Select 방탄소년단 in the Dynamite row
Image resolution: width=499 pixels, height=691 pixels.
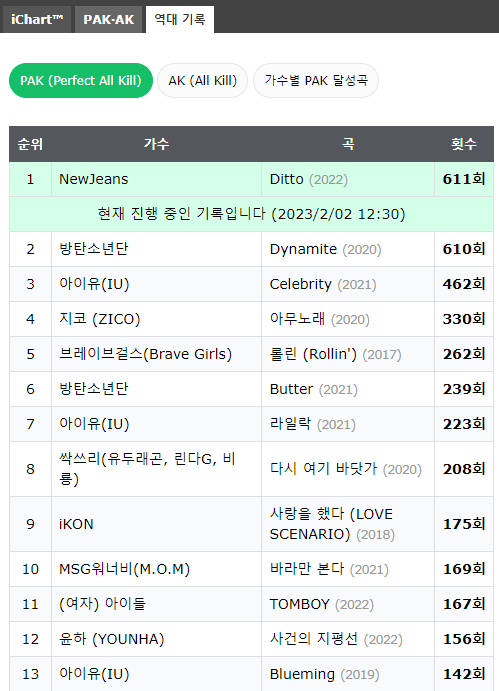(x=156, y=249)
